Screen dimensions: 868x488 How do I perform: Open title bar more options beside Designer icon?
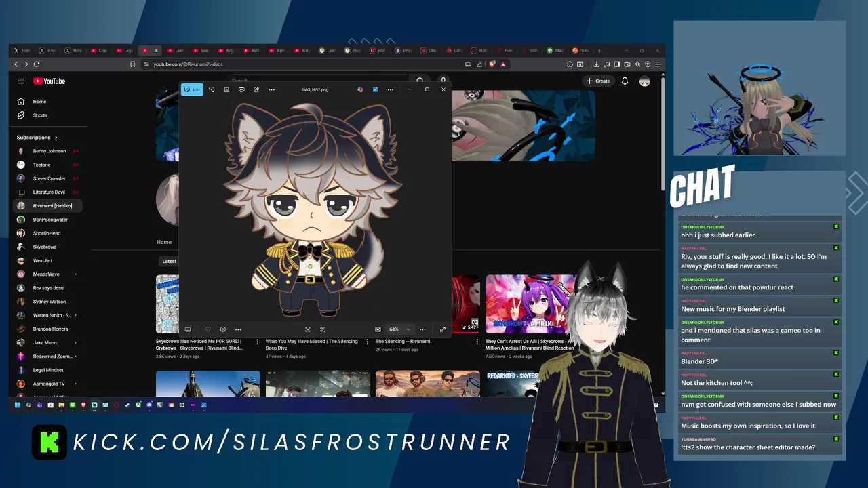click(x=390, y=89)
